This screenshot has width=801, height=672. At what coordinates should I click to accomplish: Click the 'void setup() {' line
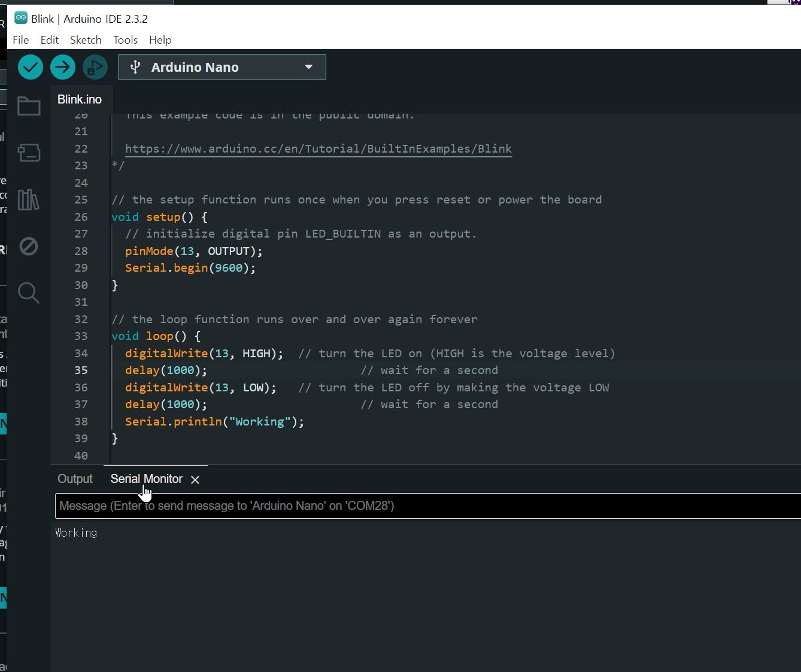[159, 217]
